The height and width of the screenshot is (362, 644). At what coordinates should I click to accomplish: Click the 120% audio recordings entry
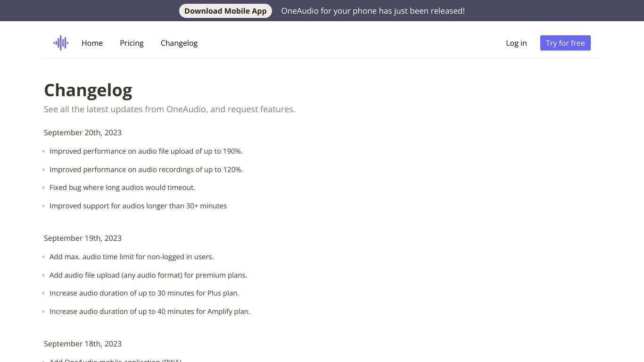point(146,170)
